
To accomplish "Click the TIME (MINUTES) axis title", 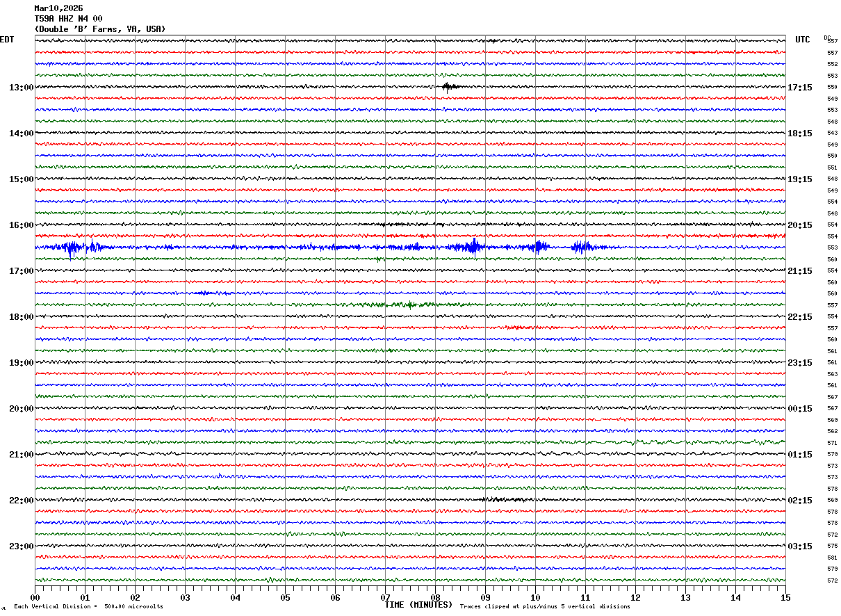I will [x=418, y=605].
